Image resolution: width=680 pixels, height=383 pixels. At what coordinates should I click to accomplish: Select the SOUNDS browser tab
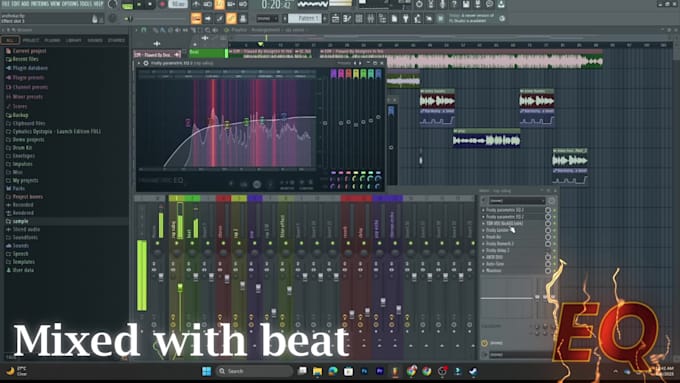tap(95, 40)
